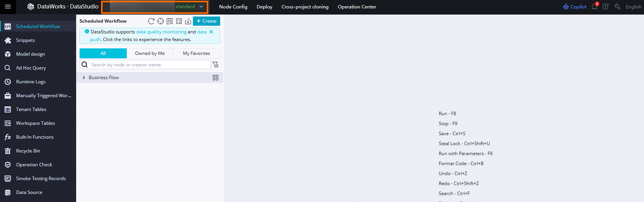Viewport: 644px width, 202px height.
Task: Switch Business Flow to grid view
Action: coord(216,78)
